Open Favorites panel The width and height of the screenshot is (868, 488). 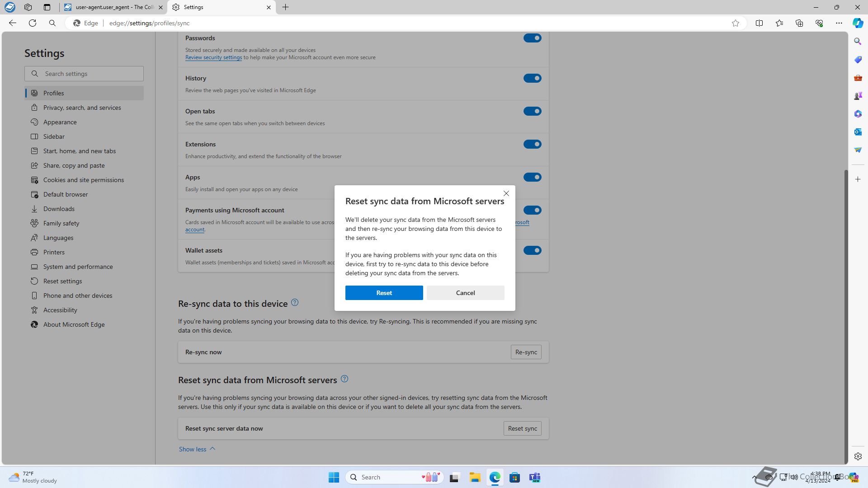pos(779,23)
